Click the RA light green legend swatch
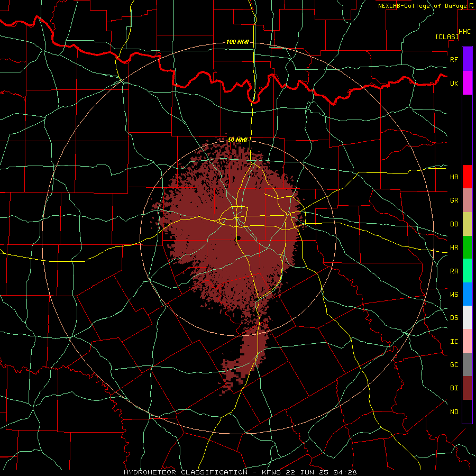The width and height of the screenshot is (476, 476). click(x=467, y=271)
